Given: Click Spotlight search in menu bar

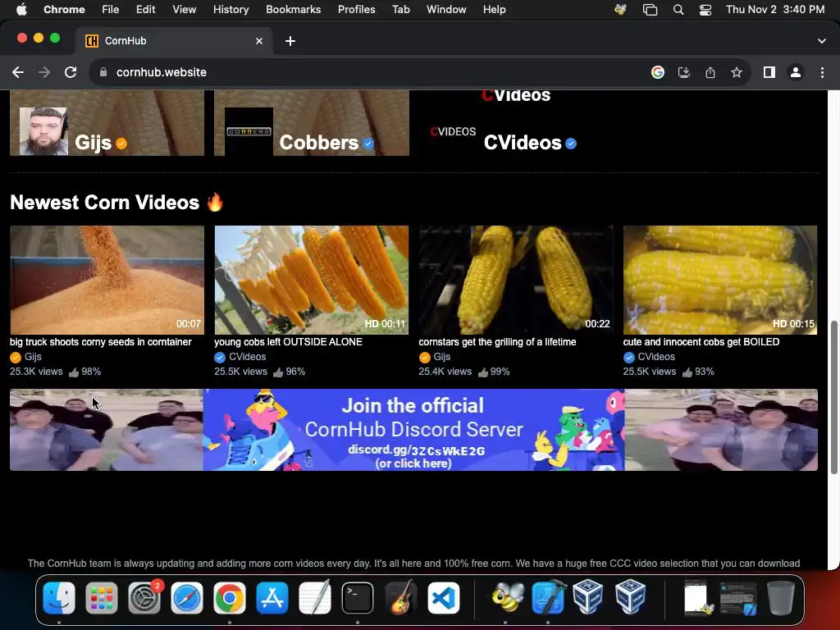Looking at the screenshot, I should [678, 10].
